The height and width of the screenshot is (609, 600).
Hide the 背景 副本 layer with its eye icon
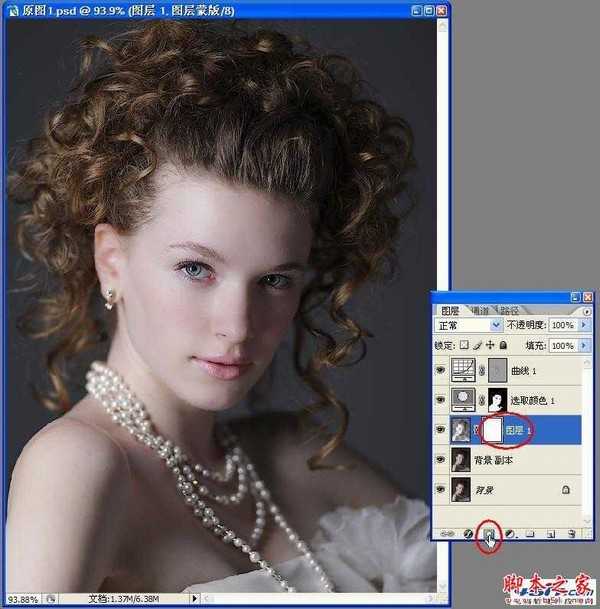pos(440,459)
